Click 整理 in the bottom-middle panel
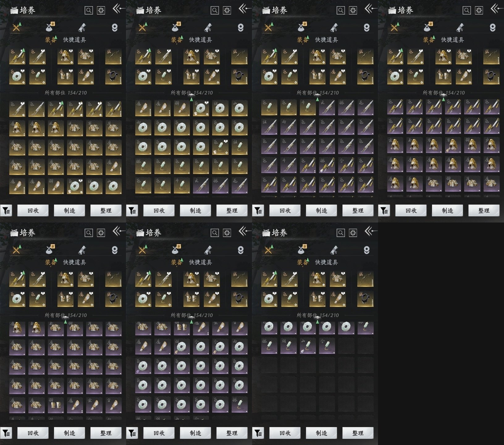The image size is (504, 445). pos(232,433)
